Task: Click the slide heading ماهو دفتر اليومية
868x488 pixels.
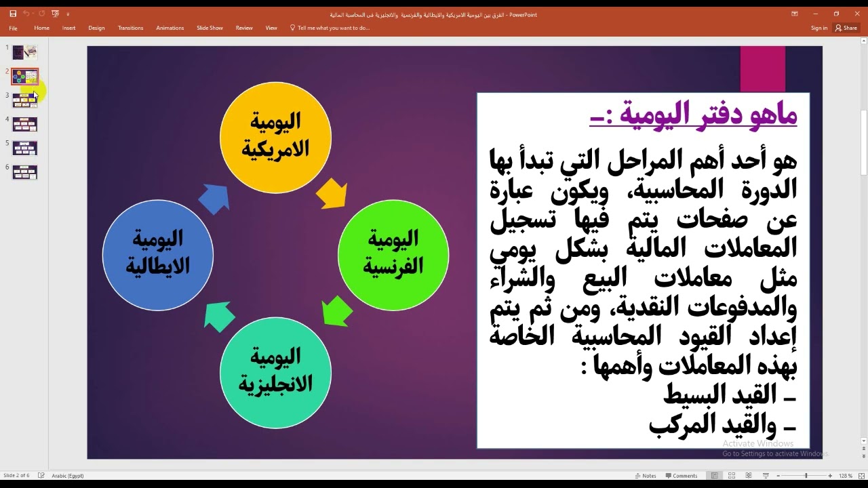Action: point(694,114)
